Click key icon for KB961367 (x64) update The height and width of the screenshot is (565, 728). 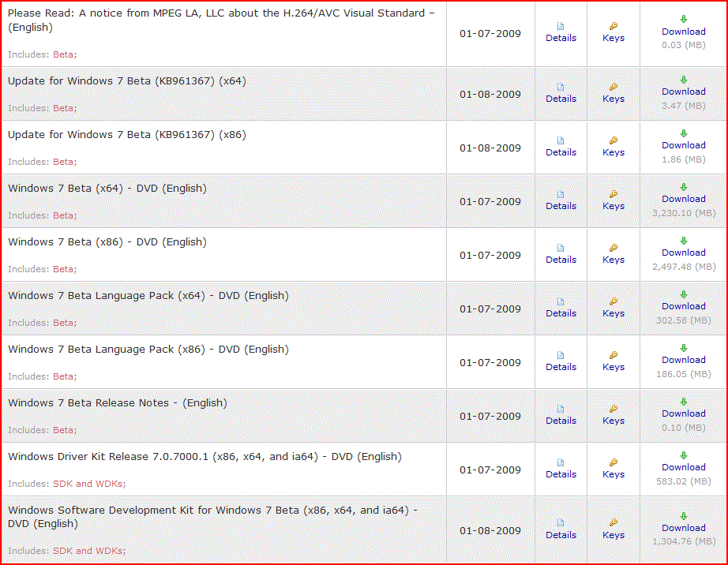[x=614, y=87]
